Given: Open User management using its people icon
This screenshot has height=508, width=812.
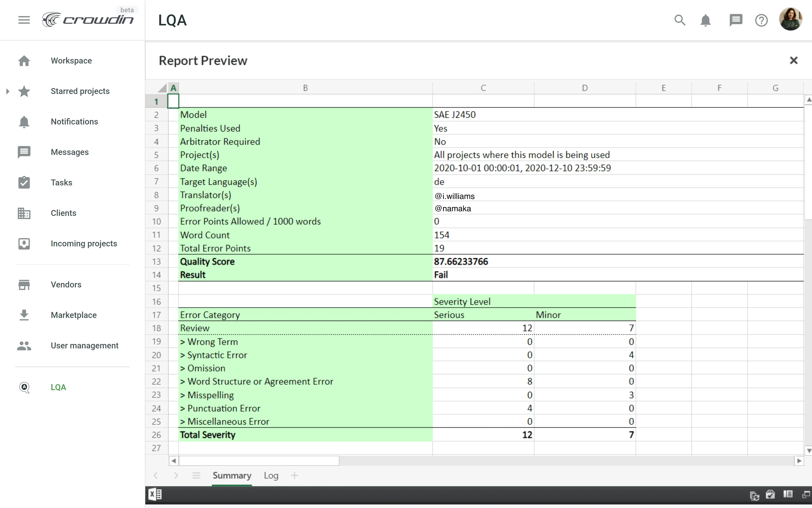Looking at the screenshot, I should (24, 346).
